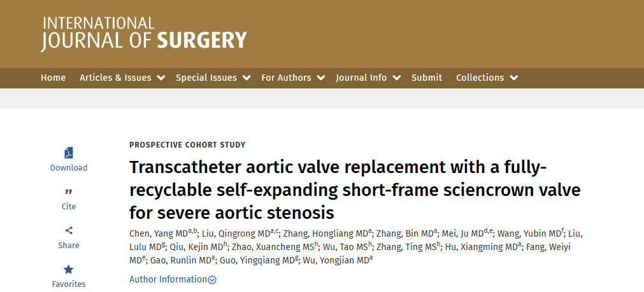This screenshot has height=292, width=644.
Task: Click the Favorites label link
Action: click(69, 284)
